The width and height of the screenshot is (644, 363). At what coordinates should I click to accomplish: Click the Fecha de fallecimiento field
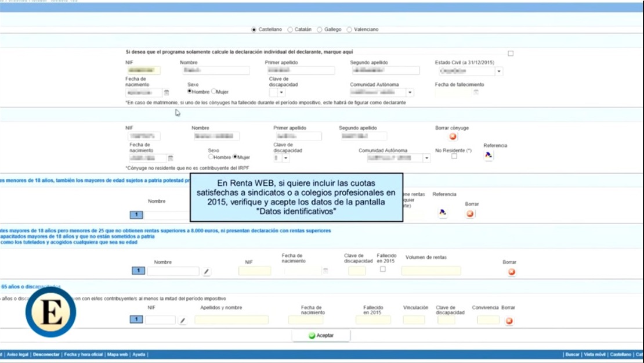point(454,92)
